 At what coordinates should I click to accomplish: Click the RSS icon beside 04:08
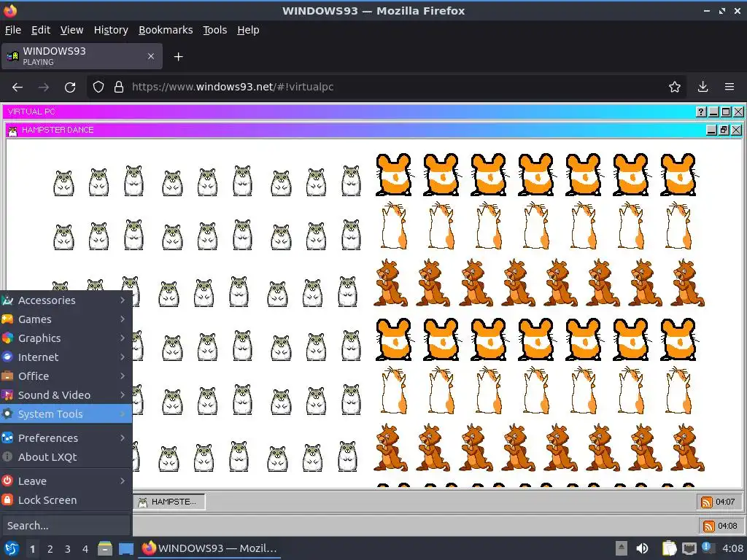coord(709,526)
